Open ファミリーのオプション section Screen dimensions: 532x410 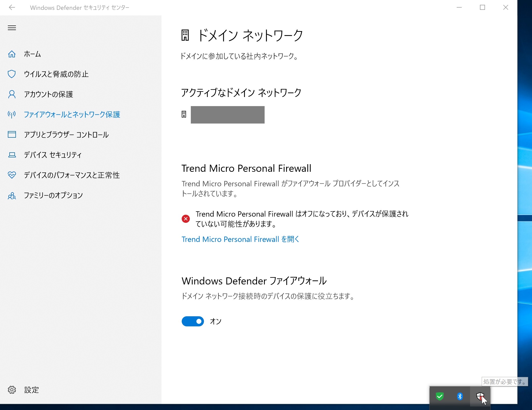click(x=53, y=195)
